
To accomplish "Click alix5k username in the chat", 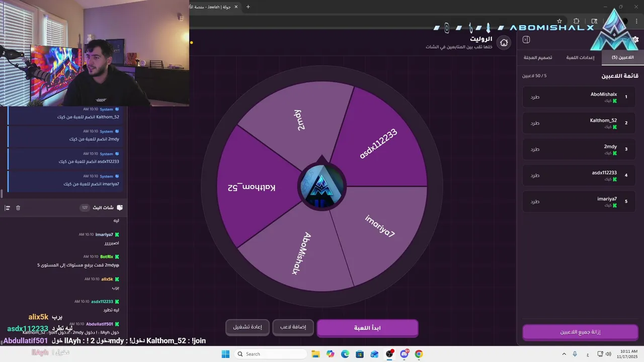I will 107,279.
